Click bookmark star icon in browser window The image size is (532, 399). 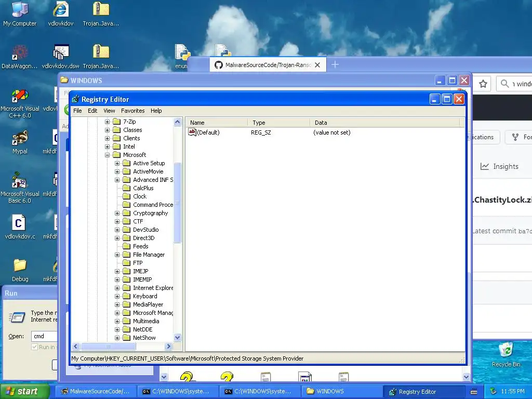(x=483, y=84)
